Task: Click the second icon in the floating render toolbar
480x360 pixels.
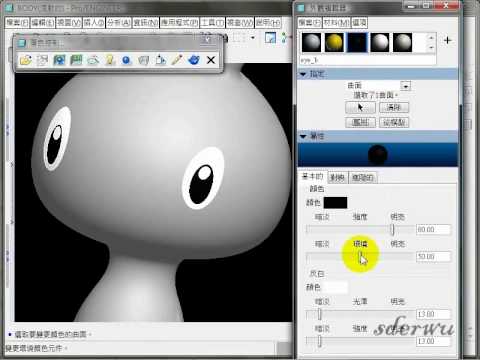Action: tap(42, 60)
